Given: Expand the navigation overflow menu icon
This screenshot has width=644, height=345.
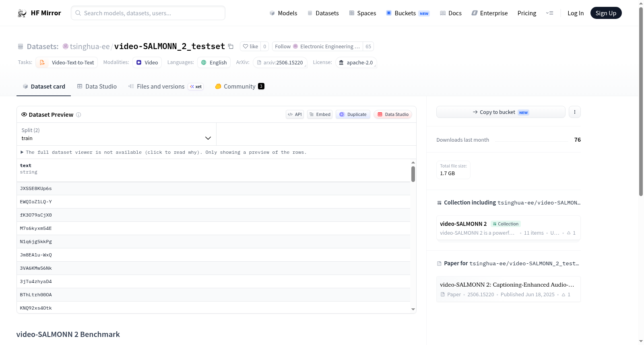Looking at the screenshot, I should point(549,13).
